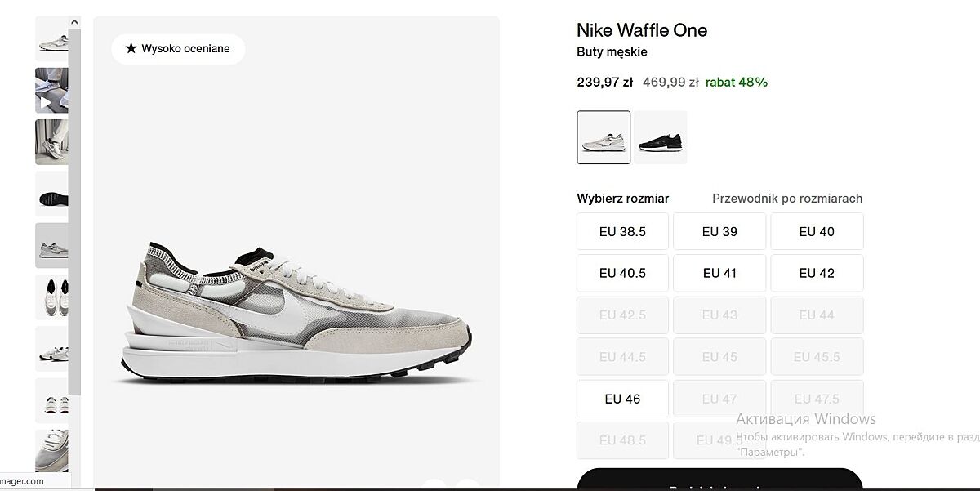Click the main shoe product image
This screenshot has width=980, height=491.
coord(296,310)
